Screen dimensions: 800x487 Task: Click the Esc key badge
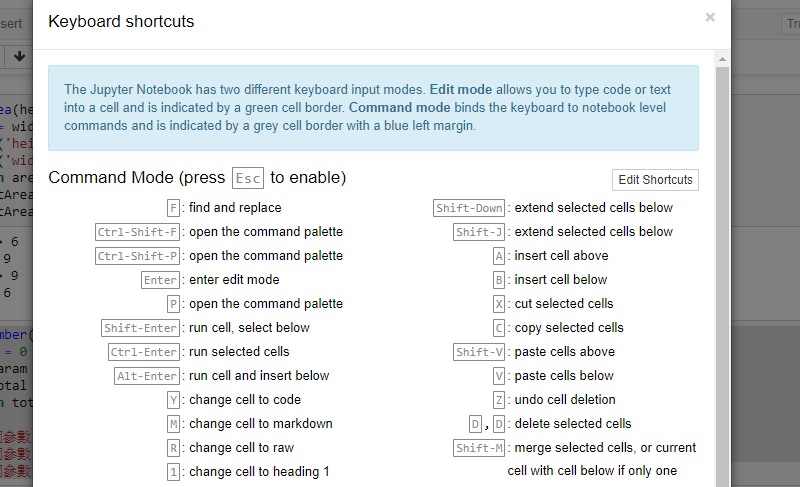click(247, 179)
